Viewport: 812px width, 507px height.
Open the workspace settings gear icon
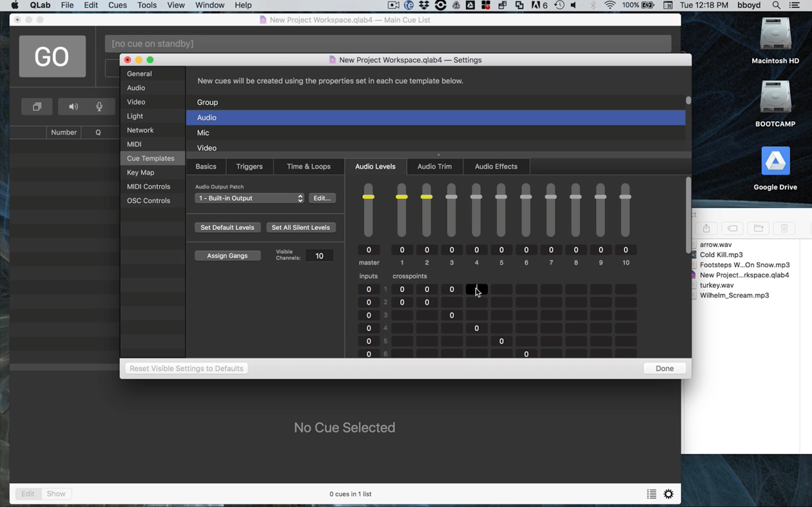(668, 494)
